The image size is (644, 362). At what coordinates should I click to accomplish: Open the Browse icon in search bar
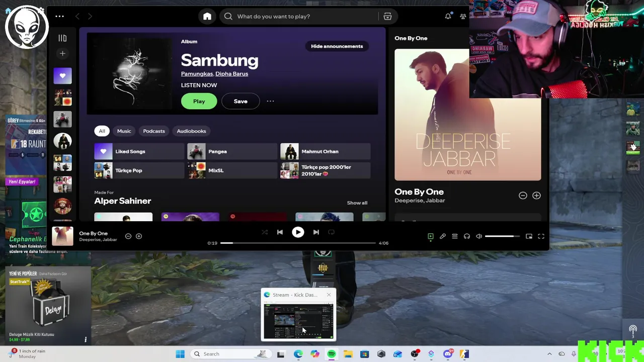pyautogui.click(x=387, y=17)
